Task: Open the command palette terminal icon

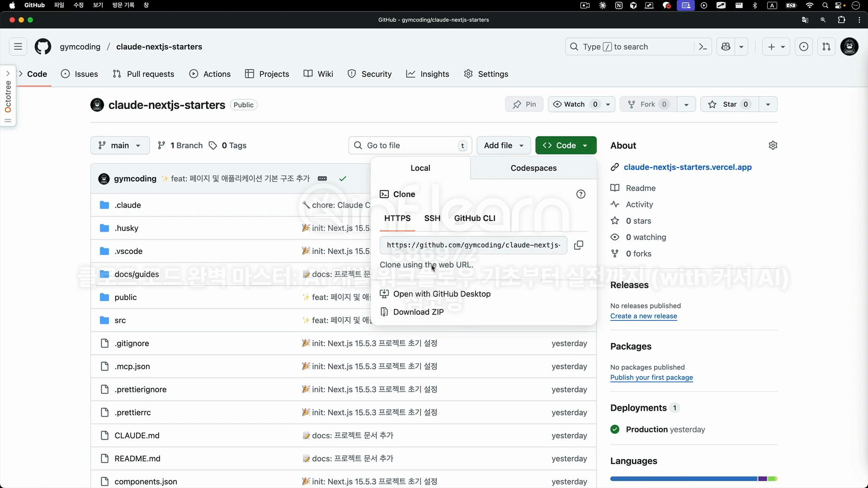Action: (x=703, y=47)
